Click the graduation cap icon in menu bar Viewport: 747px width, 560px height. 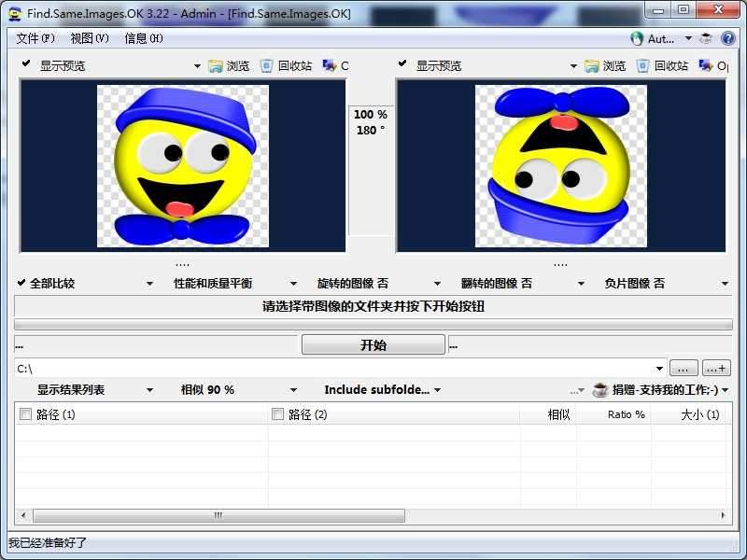[x=706, y=38]
